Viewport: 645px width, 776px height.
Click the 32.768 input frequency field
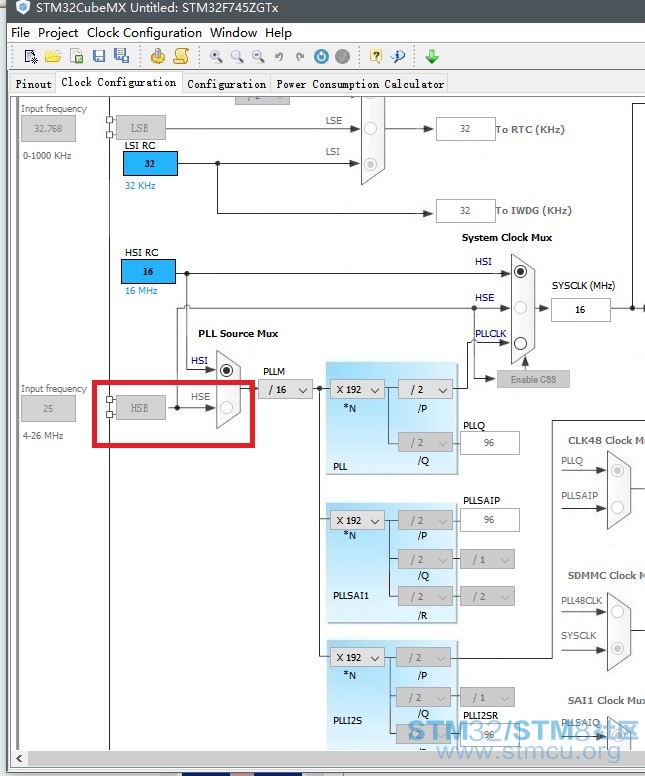pos(48,129)
